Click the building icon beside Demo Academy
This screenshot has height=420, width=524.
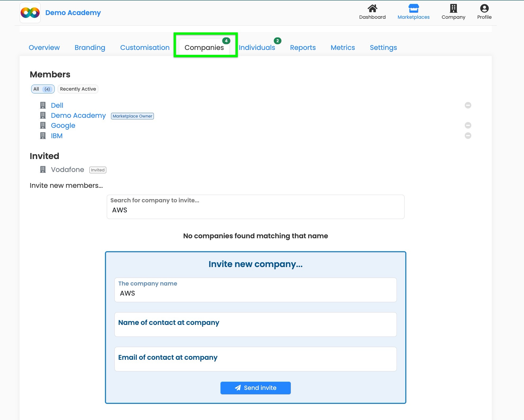[x=43, y=115]
